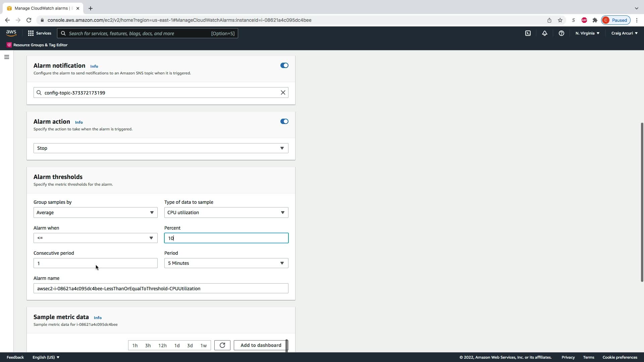Click the Consecutive period input field

(95, 263)
